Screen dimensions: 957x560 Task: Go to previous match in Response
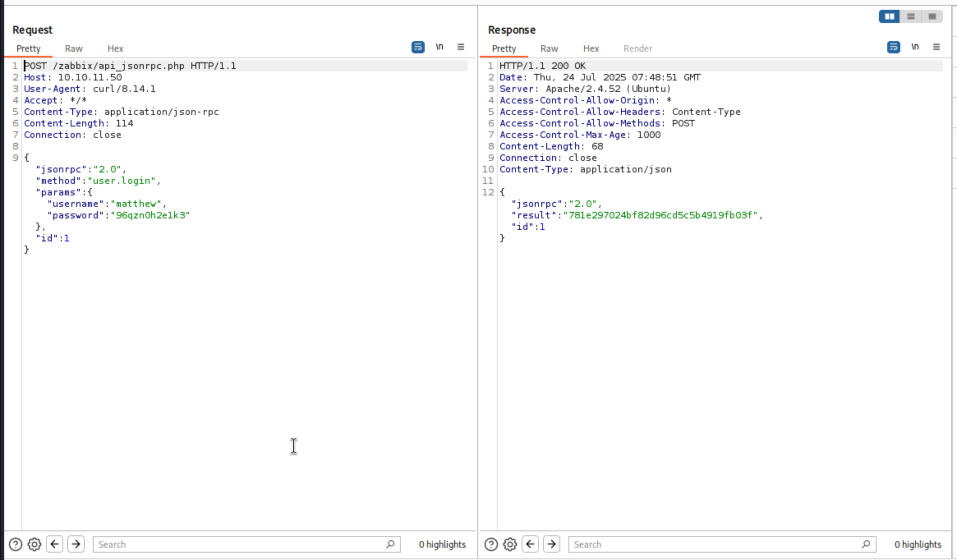(x=530, y=544)
